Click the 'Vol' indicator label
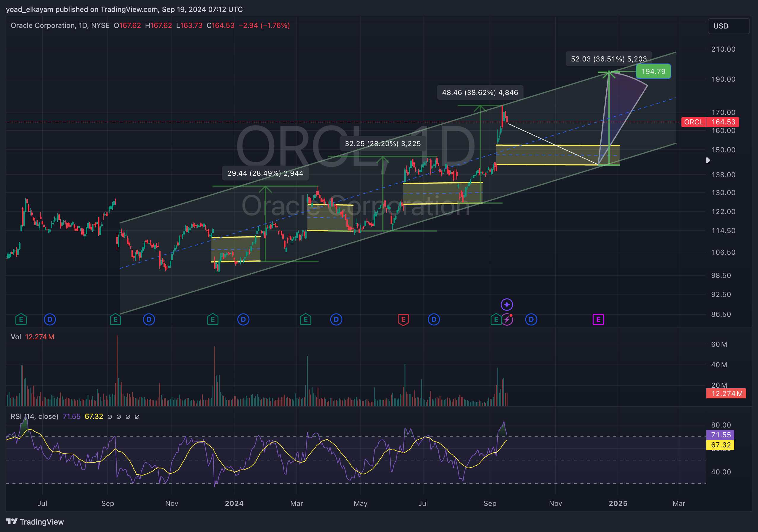The width and height of the screenshot is (758, 532). (16, 337)
